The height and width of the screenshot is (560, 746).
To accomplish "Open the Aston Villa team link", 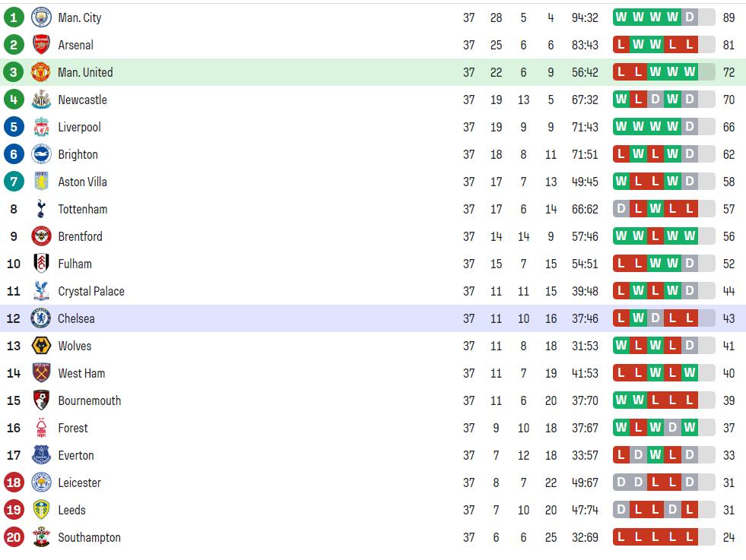I will pyautogui.click(x=82, y=182).
